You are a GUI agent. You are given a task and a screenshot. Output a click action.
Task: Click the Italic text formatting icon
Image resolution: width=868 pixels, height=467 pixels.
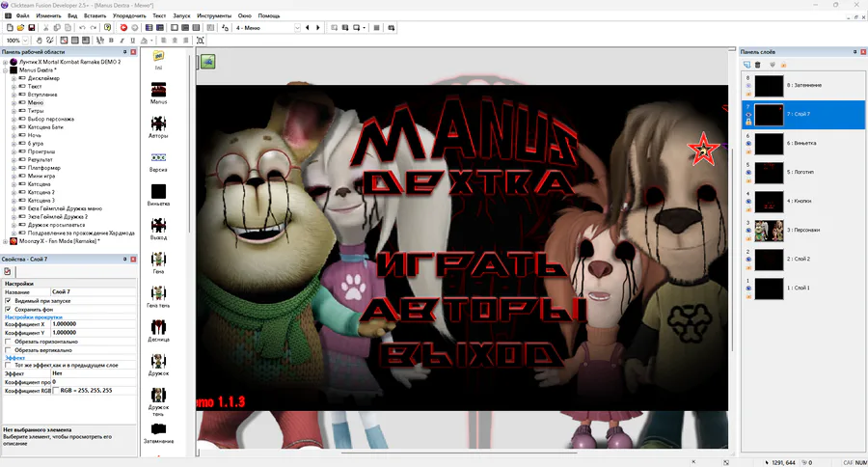click(122, 41)
